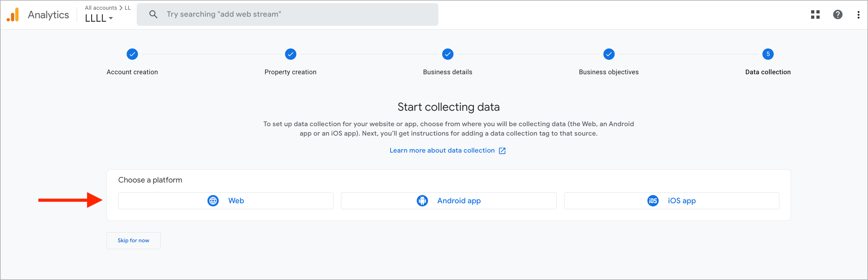Click the Android robot icon
The image size is (868, 280).
click(422, 201)
